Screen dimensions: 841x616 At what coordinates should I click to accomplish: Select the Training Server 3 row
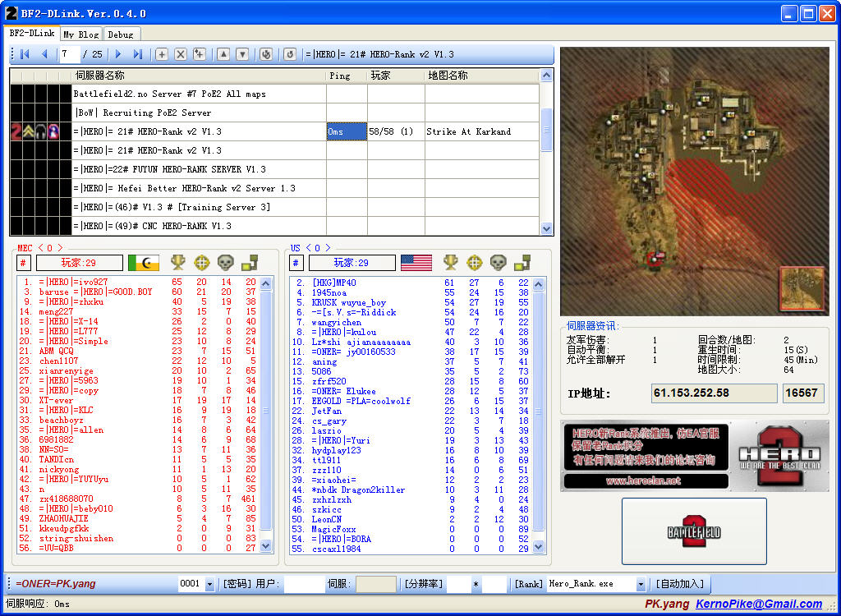coord(274,207)
